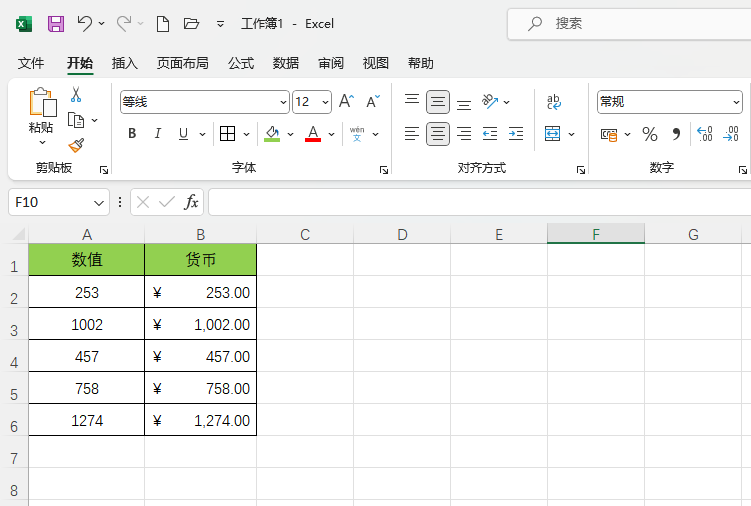Open an existing file via folder icon

(x=191, y=23)
